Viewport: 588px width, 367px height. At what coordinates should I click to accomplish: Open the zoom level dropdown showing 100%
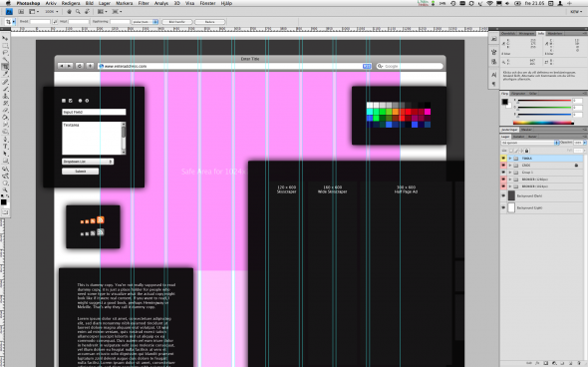pos(52,12)
